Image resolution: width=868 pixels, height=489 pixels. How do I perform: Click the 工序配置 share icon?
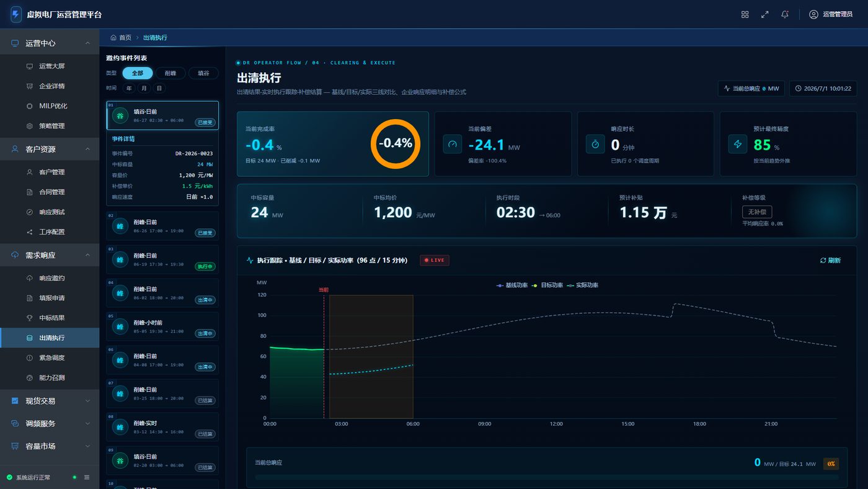tap(29, 231)
